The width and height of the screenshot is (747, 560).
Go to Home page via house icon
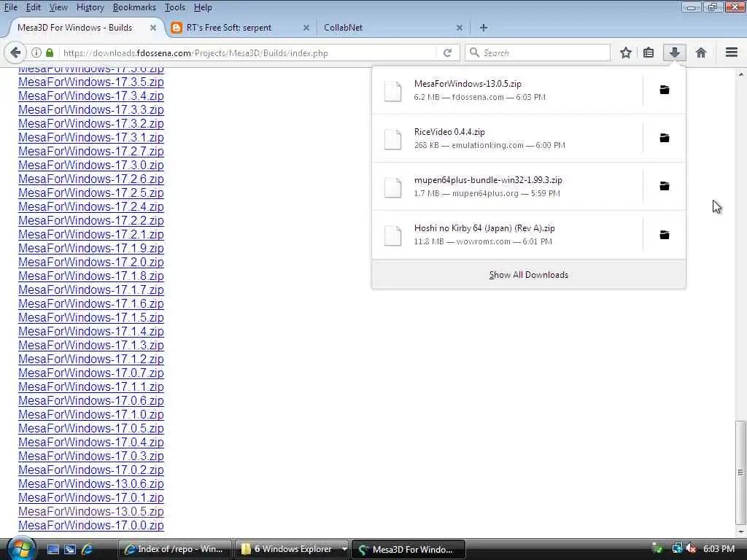[x=701, y=52]
